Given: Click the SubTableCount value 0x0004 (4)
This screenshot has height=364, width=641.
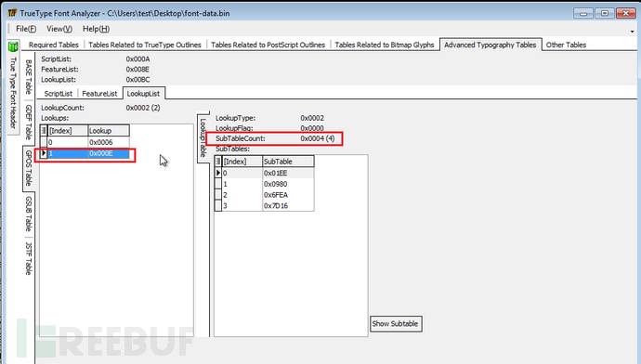Looking at the screenshot, I should pyautogui.click(x=318, y=138).
